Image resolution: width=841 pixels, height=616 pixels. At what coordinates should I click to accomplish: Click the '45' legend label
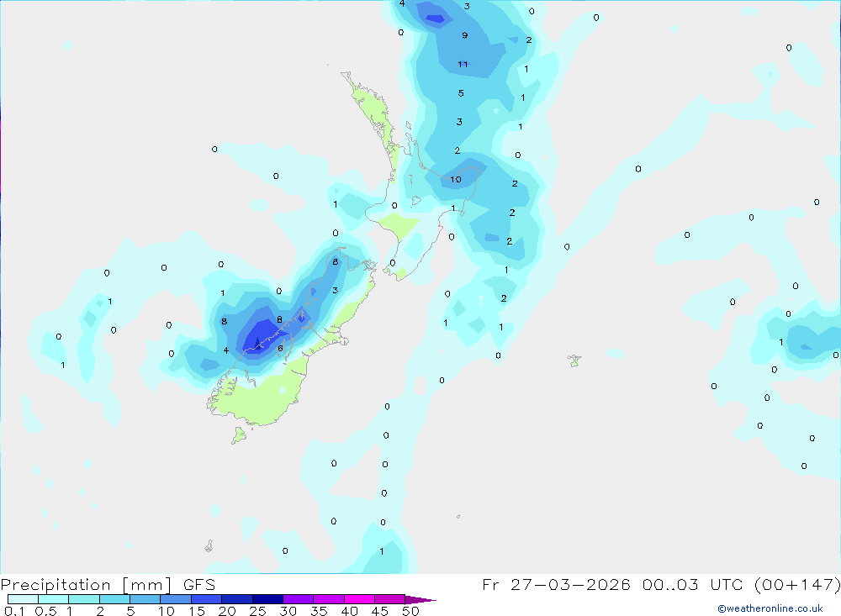pos(380,611)
